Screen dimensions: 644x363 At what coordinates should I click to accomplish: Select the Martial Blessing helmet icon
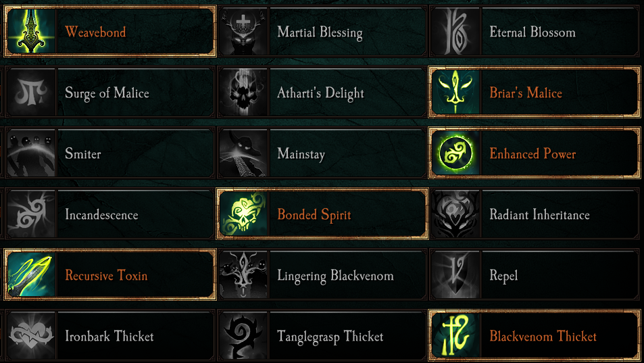point(243,32)
